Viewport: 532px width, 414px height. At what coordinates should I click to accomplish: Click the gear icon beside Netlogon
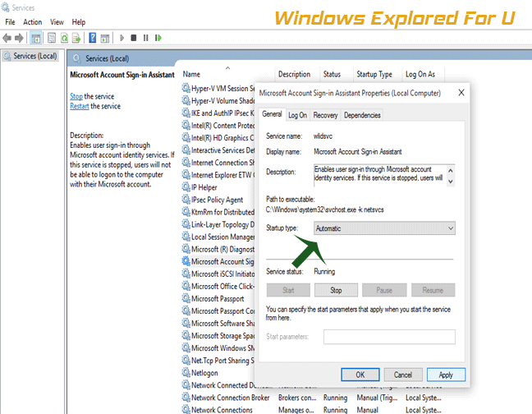[186, 372]
